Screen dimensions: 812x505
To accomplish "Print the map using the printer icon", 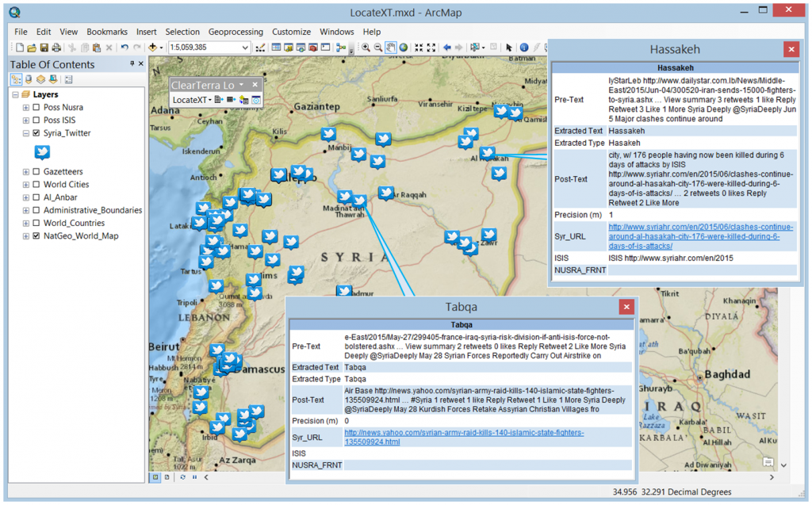I will click(x=56, y=48).
